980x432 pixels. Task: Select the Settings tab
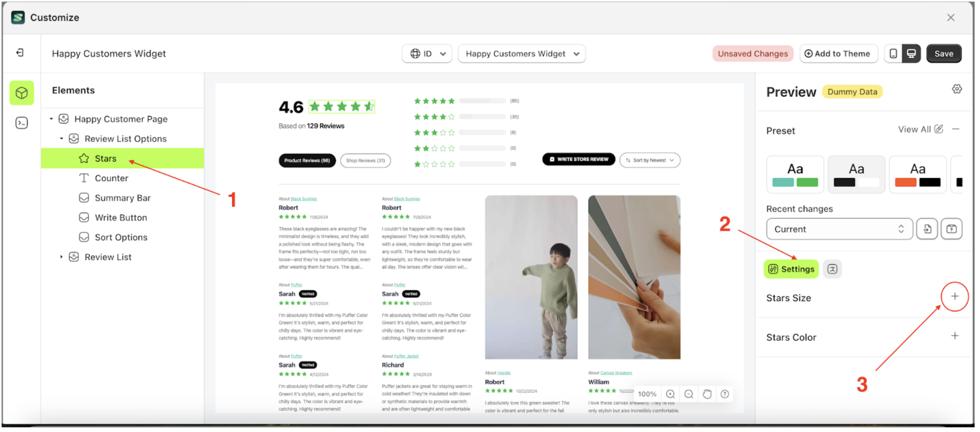(x=791, y=269)
